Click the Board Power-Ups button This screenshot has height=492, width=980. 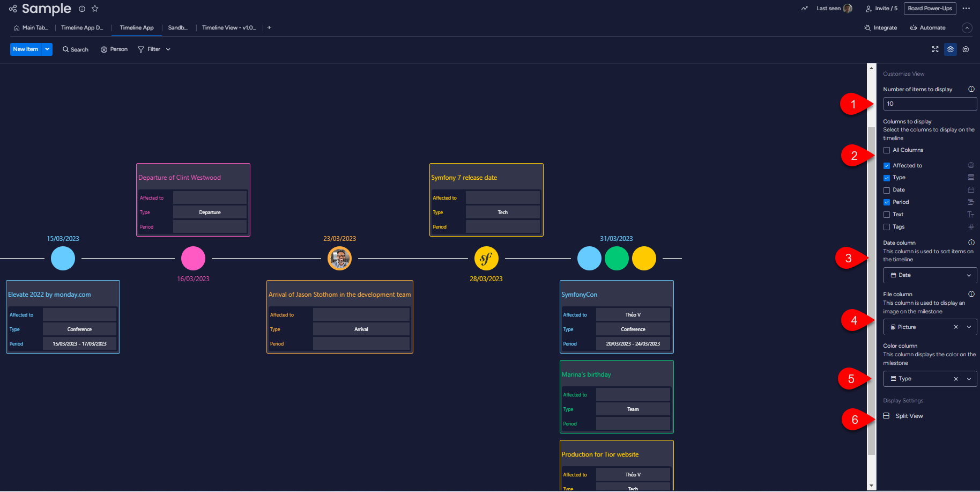[930, 9]
